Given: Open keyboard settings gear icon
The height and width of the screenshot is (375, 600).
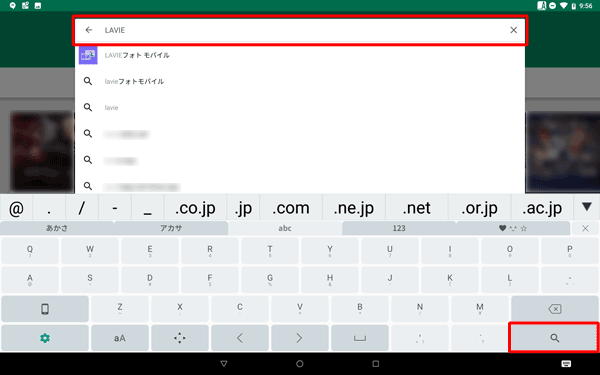Looking at the screenshot, I should click(45, 338).
